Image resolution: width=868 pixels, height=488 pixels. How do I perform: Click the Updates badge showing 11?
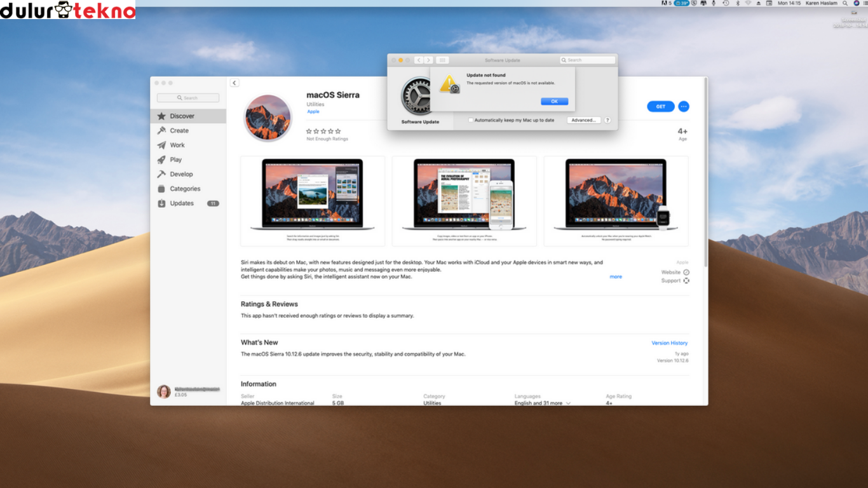click(x=213, y=203)
